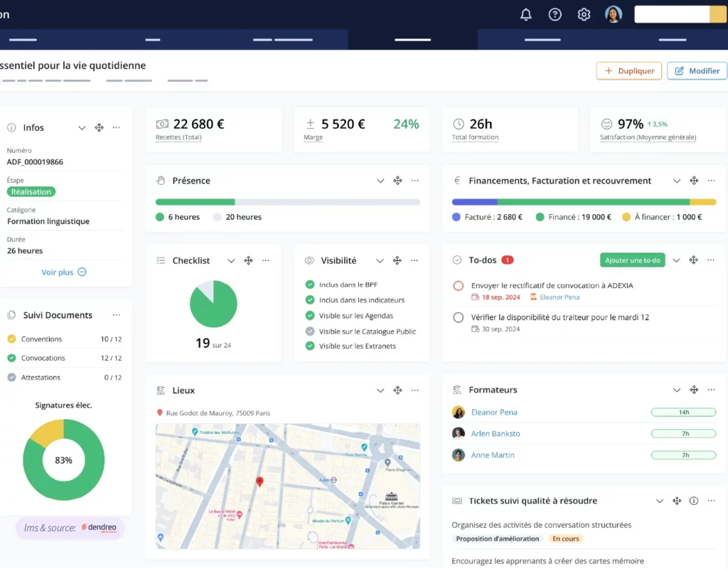Screen dimensions: 728x569
Task: Click the move icon on Formateurs card
Action: point(694,390)
